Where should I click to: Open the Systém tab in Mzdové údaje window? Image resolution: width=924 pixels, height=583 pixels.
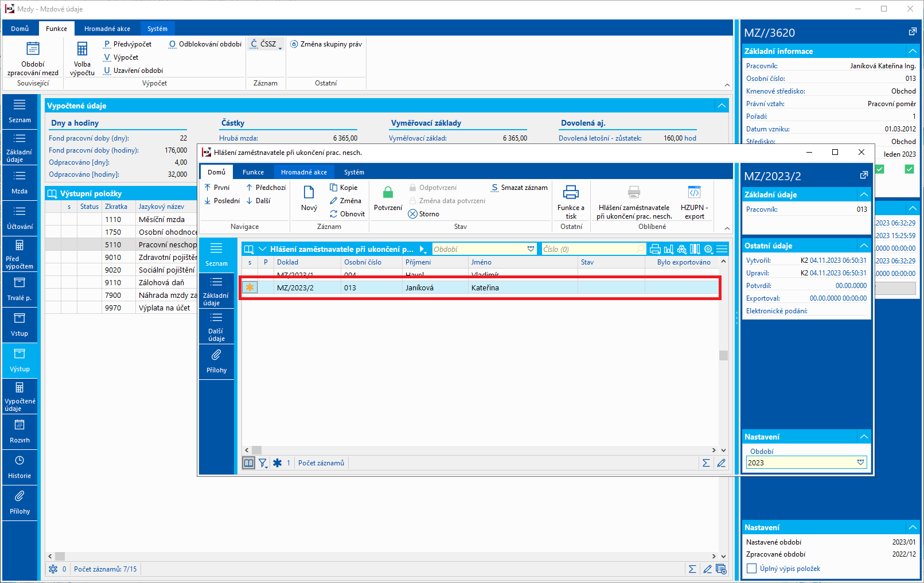(157, 29)
